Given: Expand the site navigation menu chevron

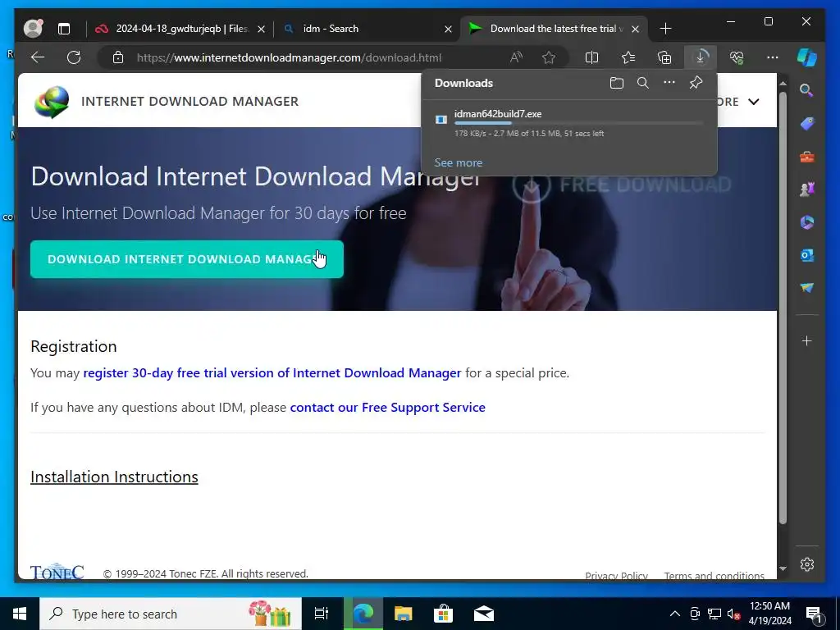Looking at the screenshot, I should 754,102.
